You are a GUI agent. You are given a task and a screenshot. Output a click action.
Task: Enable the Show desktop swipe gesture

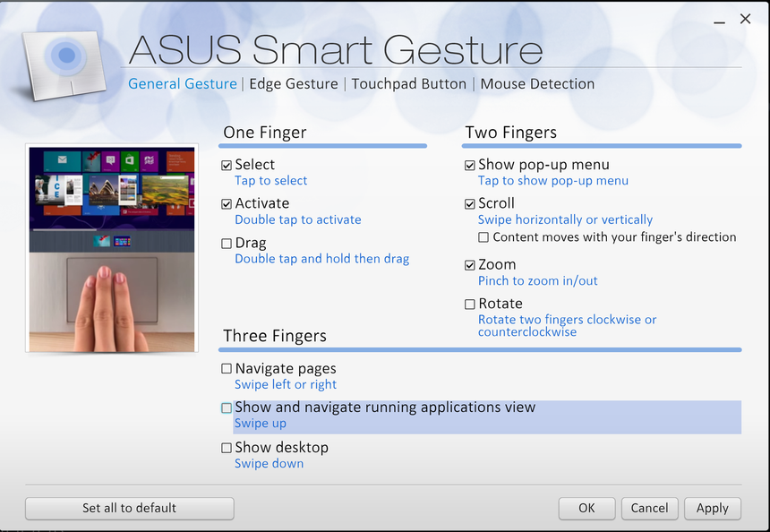pyautogui.click(x=226, y=448)
